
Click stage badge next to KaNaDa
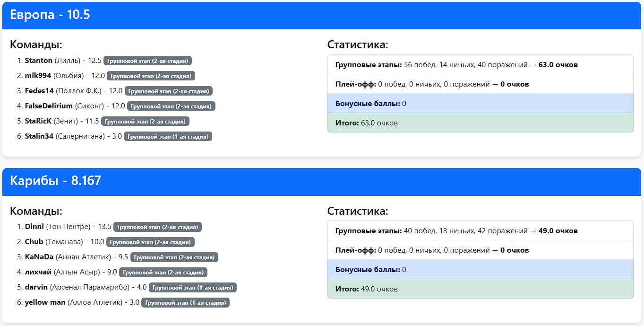(x=174, y=257)
